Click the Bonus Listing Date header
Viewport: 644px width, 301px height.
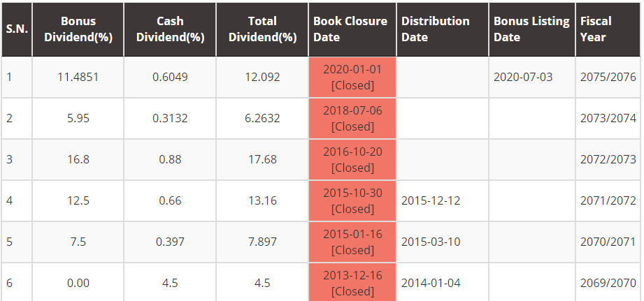click(531, 29)
